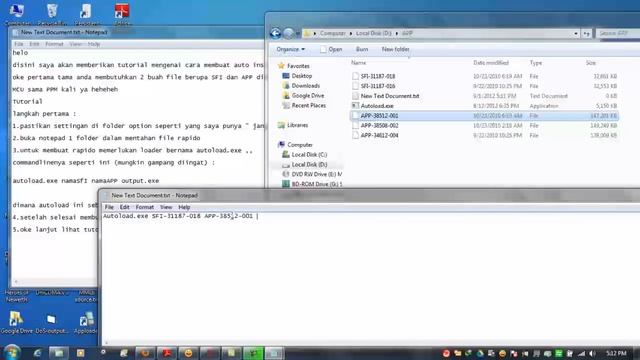Viewport: 640px width, 360px height.
Task: Select the Autoload.exe application icon
Action: click(x=356, y=106)
